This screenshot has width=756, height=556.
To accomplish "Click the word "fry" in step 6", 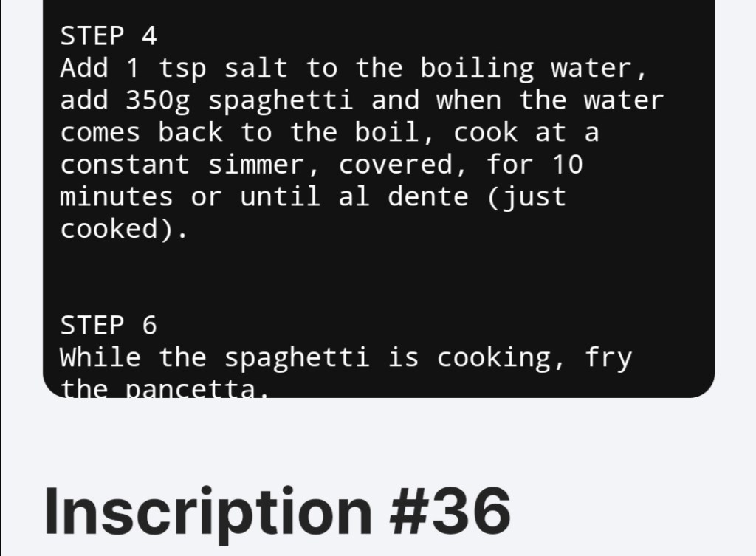I will (608, 357).
